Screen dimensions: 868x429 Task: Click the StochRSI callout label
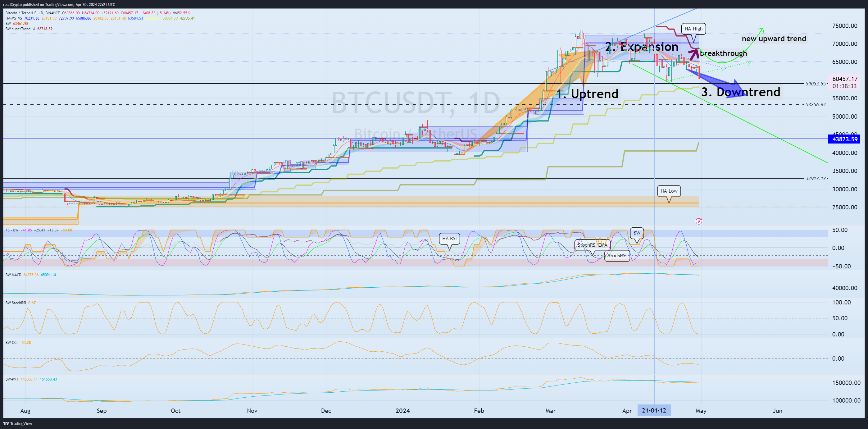pyautogui.click(x=617, y=255)
